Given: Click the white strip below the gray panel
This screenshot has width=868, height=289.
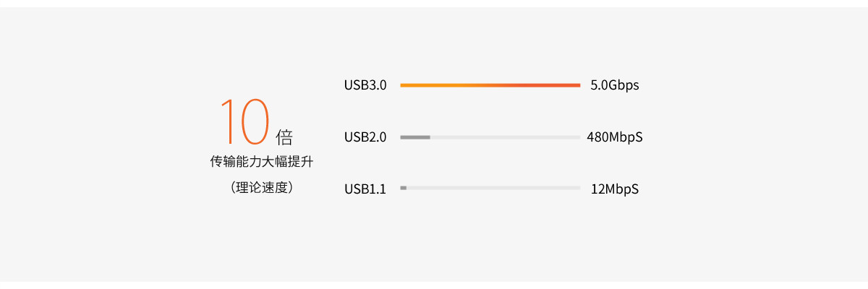Looking at the screenshot, I should 434,285.
